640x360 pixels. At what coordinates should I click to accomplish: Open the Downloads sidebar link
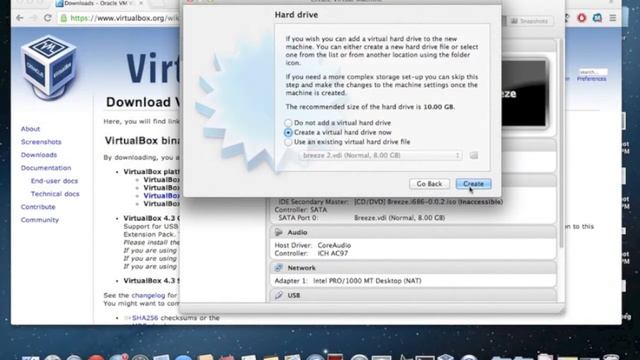(39, 155)
